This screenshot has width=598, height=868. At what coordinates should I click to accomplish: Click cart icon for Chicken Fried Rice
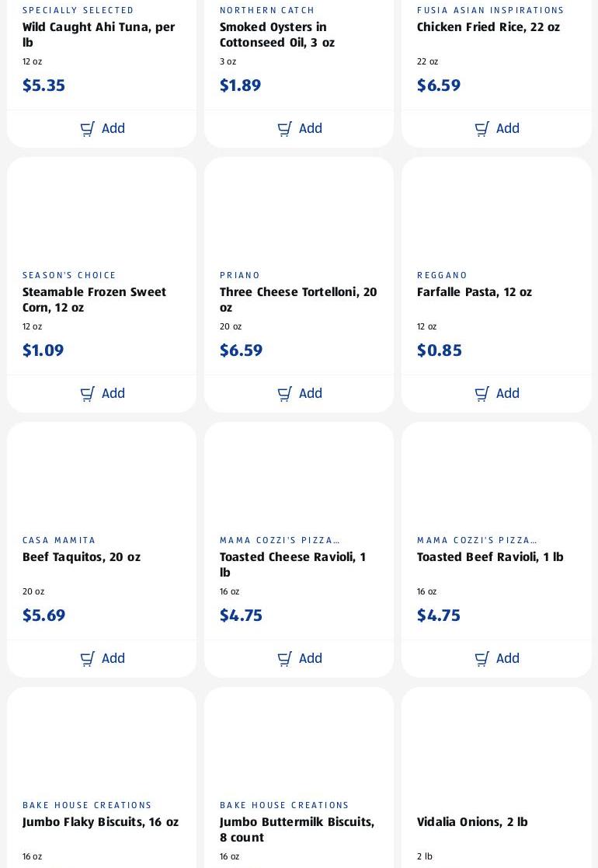pyautogui.click(x=482, y=129)
